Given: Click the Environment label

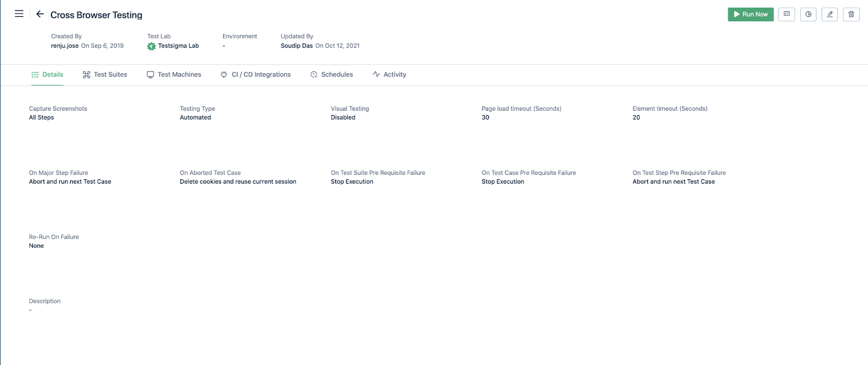Looking at the screenshot, I should [240, 36].
